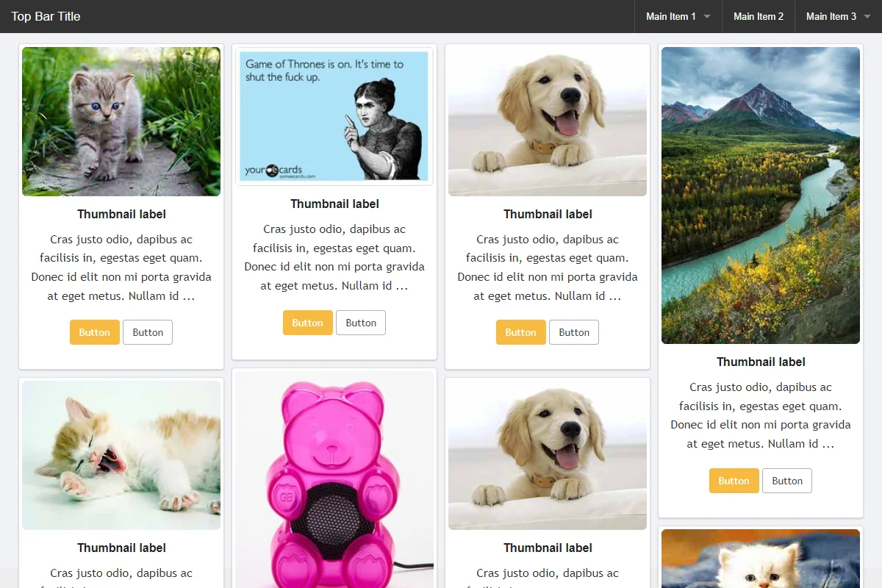Open the Main Item 1 dropdown arrow
Screen dimensions: 882x588
tap(707, 17)
